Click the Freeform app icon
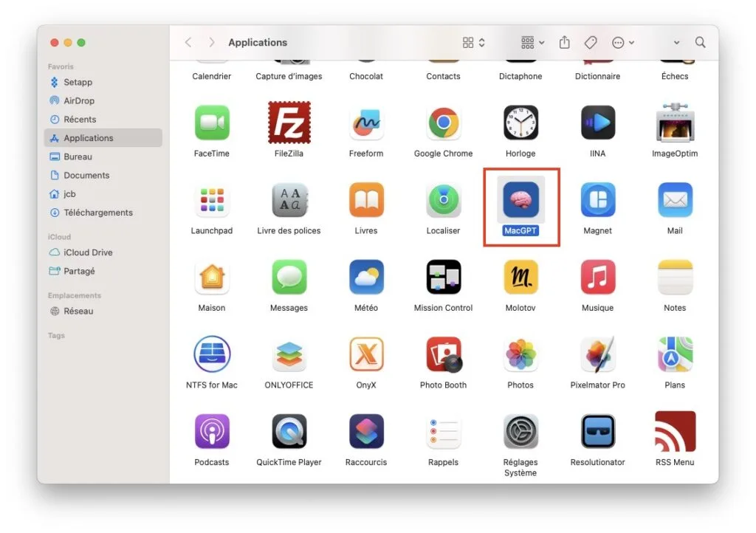756x533 pixels. 366,123
